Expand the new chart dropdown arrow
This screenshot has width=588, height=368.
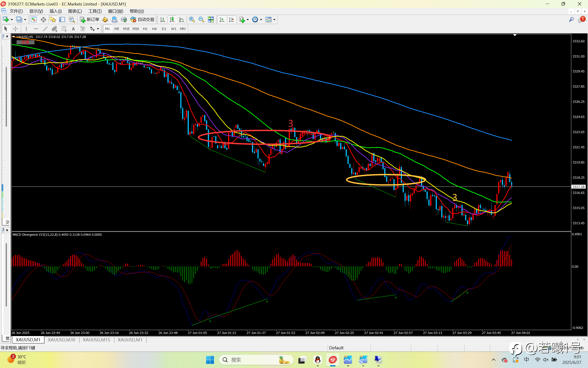tap(11, 20)
